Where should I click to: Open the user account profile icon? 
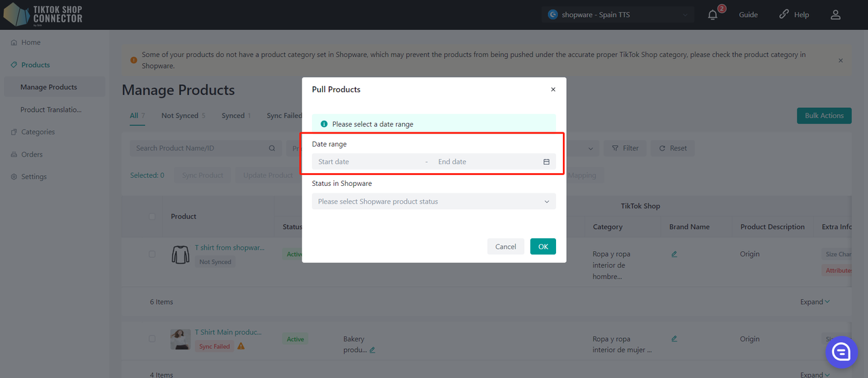pos(835,15)
